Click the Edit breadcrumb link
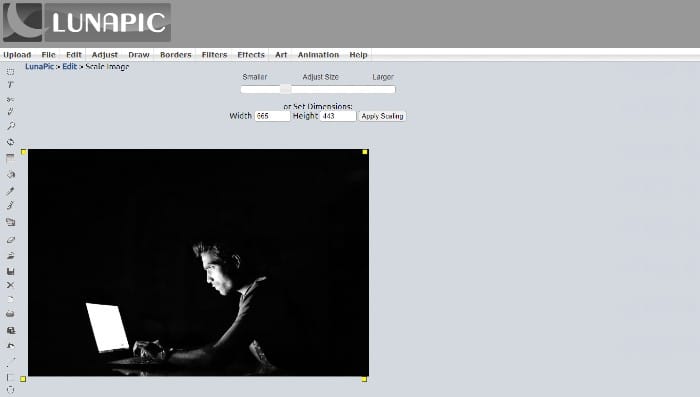 [x=70, y=66]
